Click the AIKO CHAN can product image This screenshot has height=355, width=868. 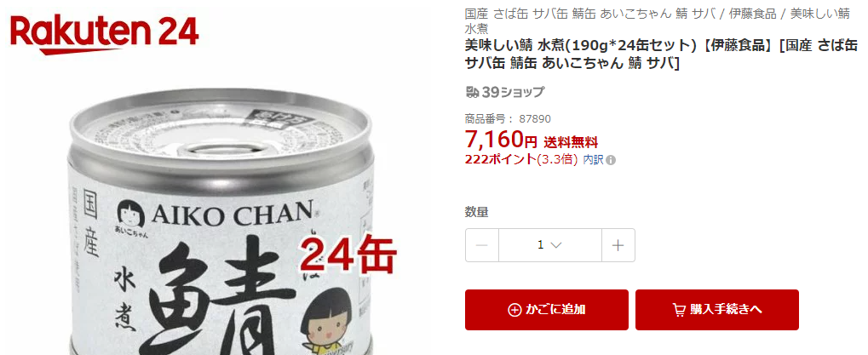pos(221,221)
